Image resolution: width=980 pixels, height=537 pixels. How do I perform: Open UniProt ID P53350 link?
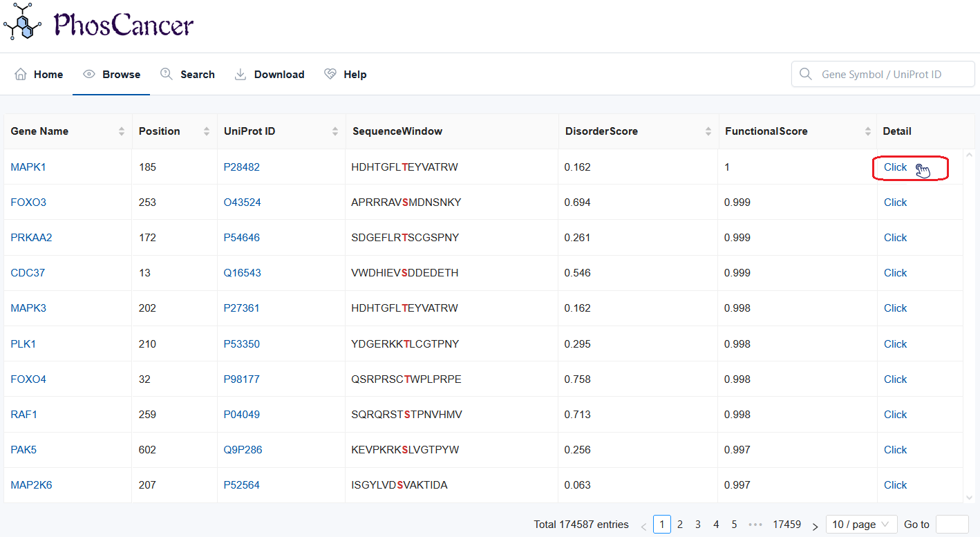242,344
